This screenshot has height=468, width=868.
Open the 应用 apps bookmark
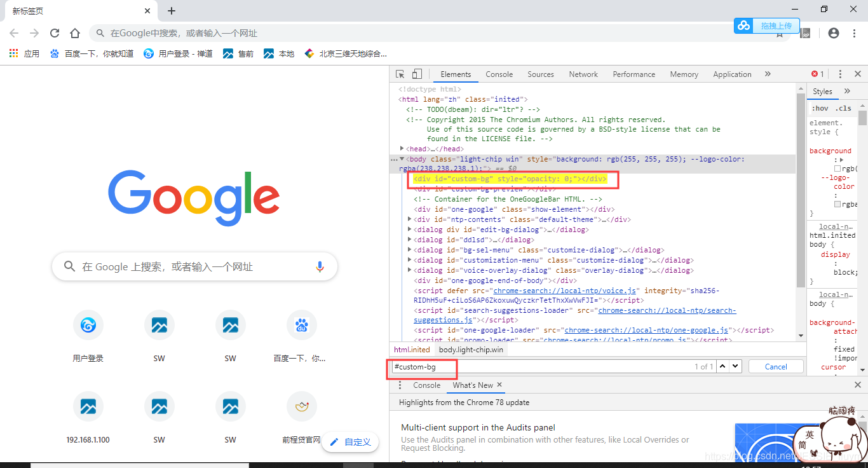point(24,53)
